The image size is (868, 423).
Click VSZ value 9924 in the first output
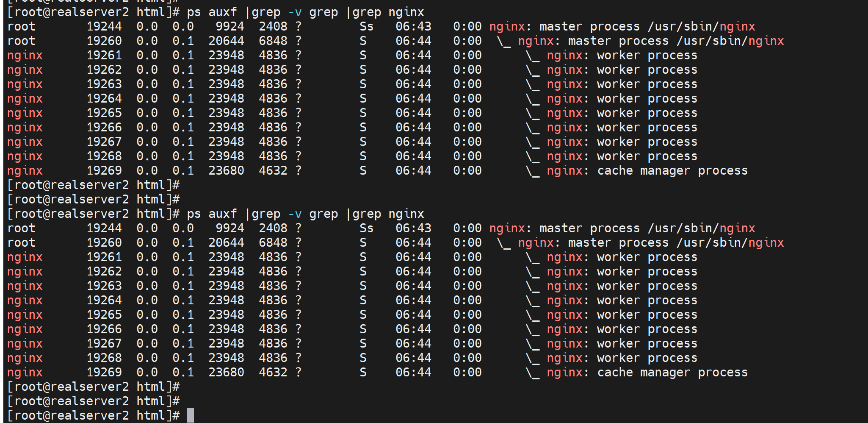[x=230, y=26]
